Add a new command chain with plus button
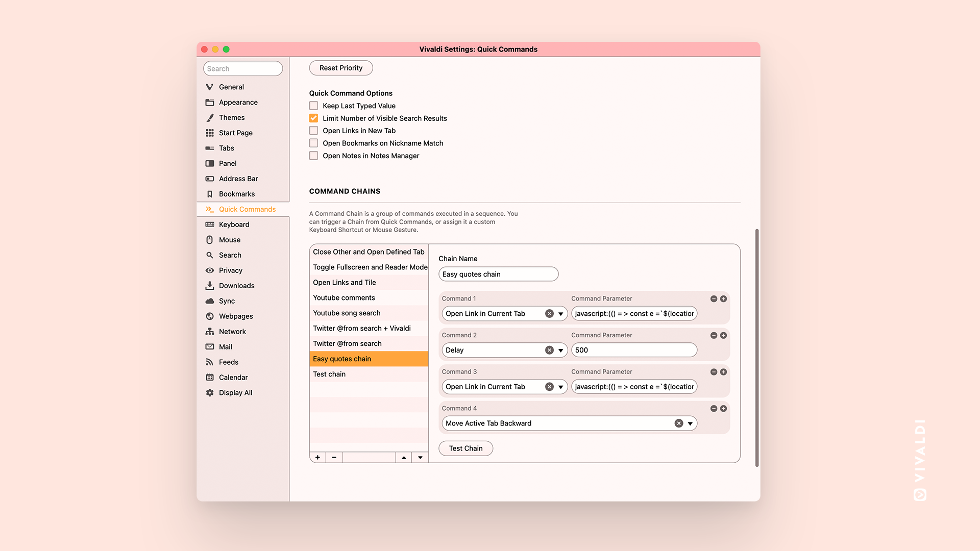 (317, 458)
